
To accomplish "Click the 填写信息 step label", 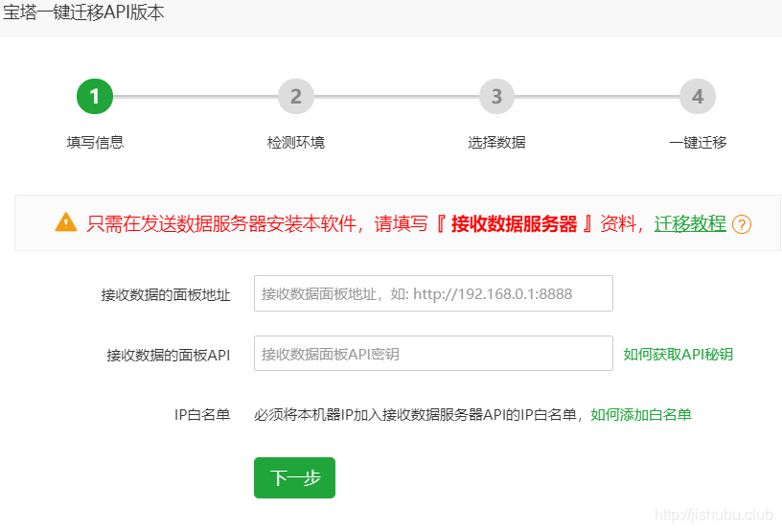I will point(95,142).
